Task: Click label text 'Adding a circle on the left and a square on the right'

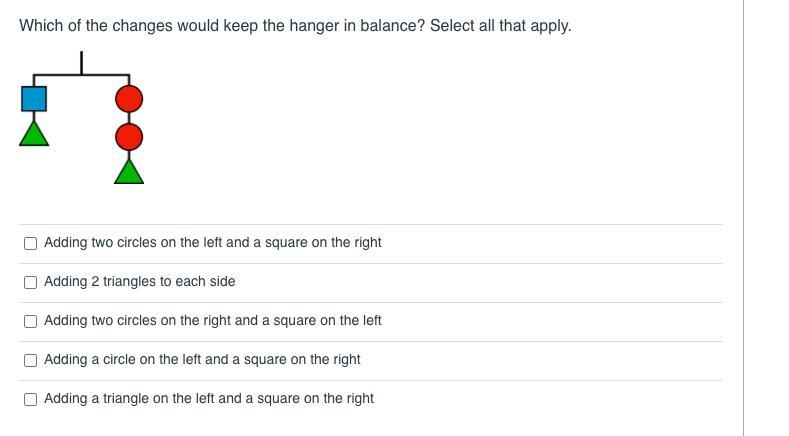Action: tap(202, 360)
